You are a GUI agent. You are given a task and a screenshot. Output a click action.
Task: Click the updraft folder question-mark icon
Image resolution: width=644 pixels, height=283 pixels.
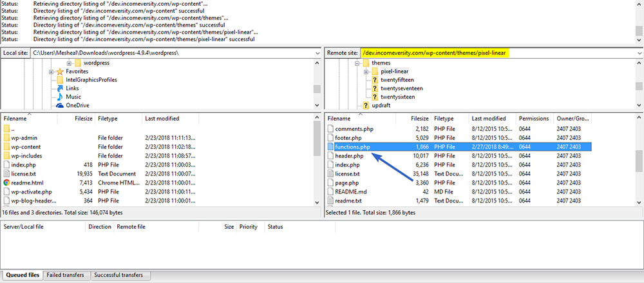[x=366, y=105]
